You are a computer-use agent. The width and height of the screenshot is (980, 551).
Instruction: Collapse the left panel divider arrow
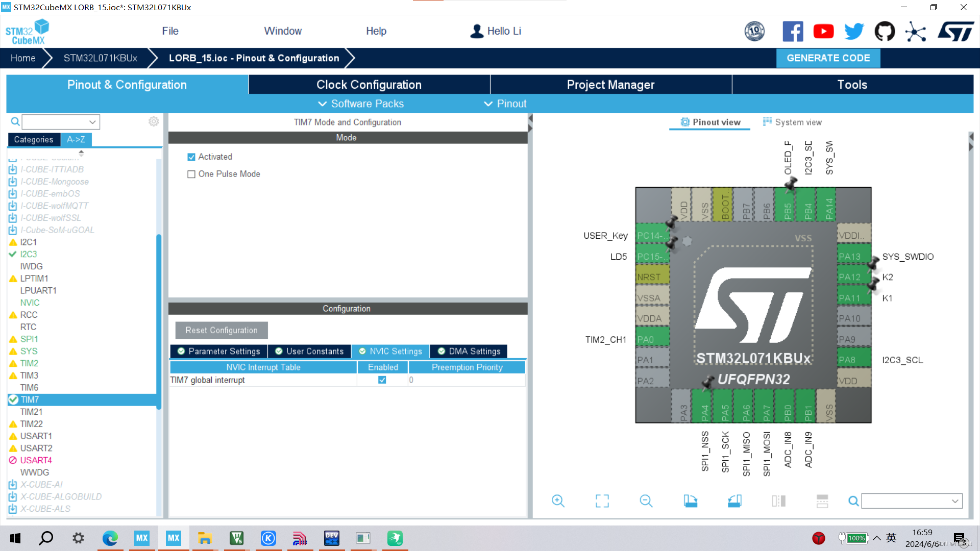coord(530,118)
